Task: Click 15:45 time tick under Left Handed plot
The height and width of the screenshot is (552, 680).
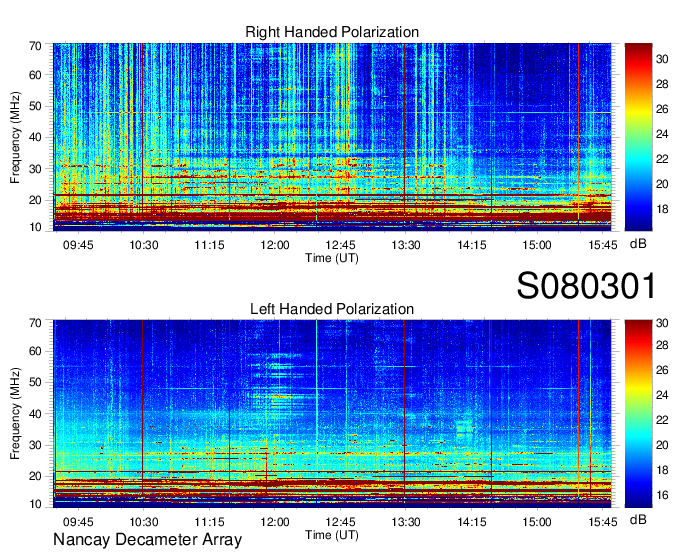Action: pyautogui.click(x=603, y=522)
